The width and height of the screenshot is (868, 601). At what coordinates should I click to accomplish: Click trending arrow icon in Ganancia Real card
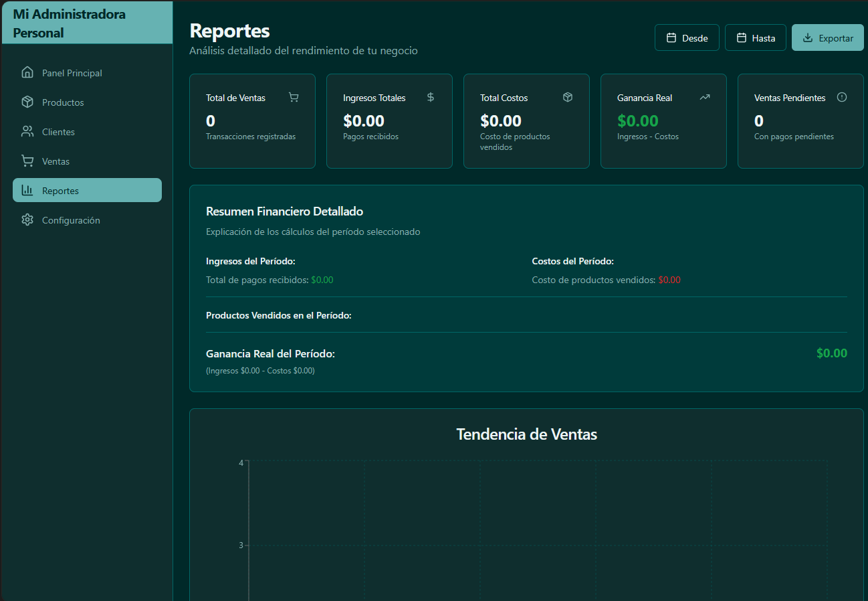(705, 98)
